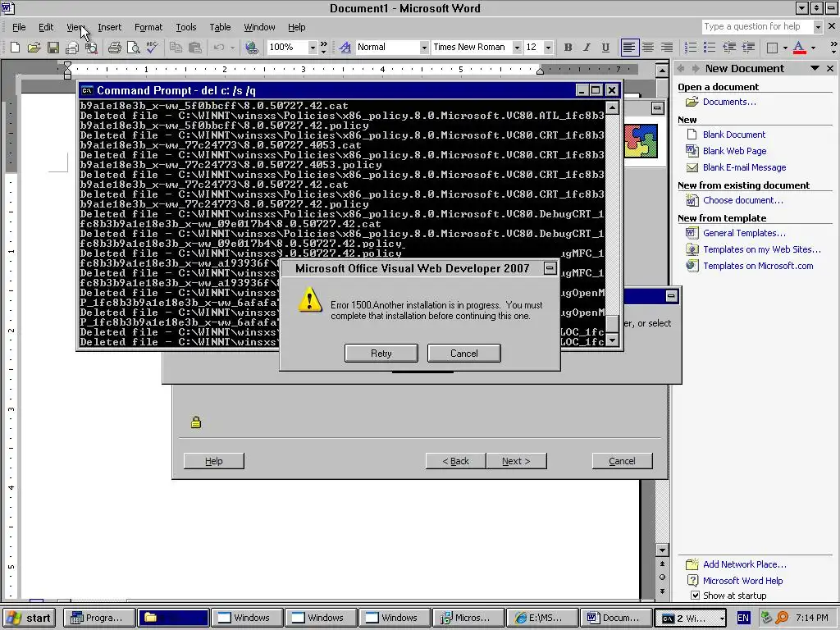This screenshot has height=630, width=840.
Task: Run Spelling and Grammar check icon
Action: coord(152,48)
